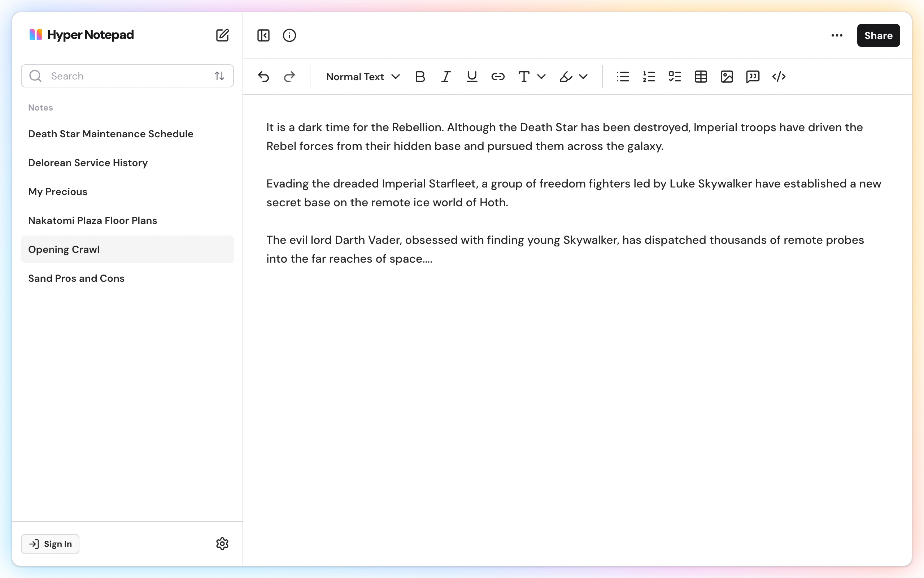Insert a checklist
This screenshot has height=578, width=924.
(x=675, y=77)
